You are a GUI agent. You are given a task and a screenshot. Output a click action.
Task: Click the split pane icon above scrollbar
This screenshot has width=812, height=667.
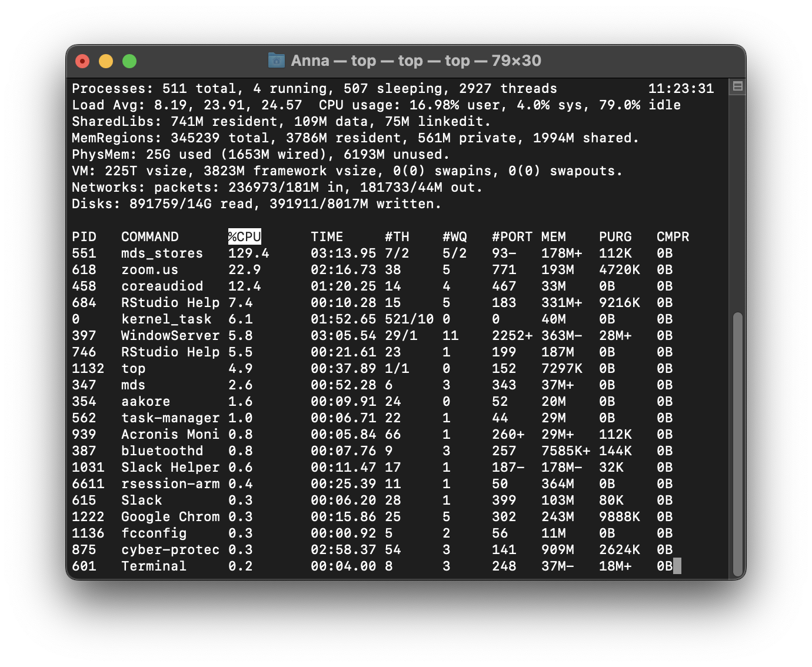point(737,87)
